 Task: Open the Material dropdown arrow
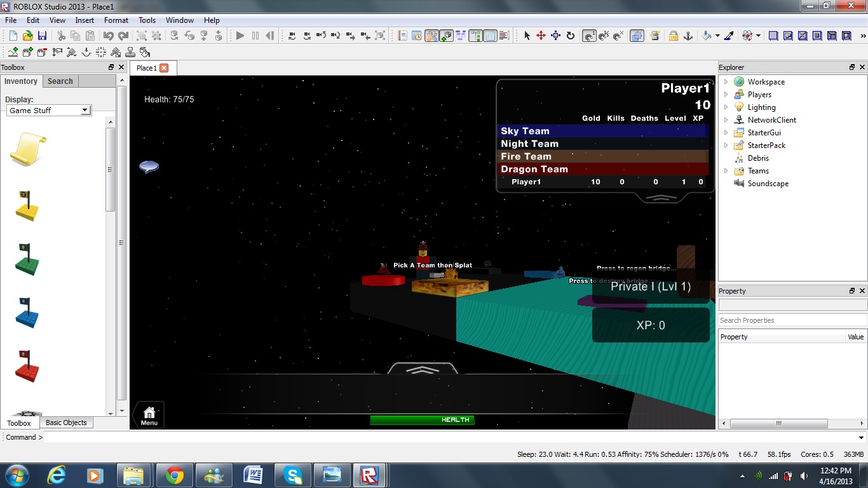tap(759, 36)
